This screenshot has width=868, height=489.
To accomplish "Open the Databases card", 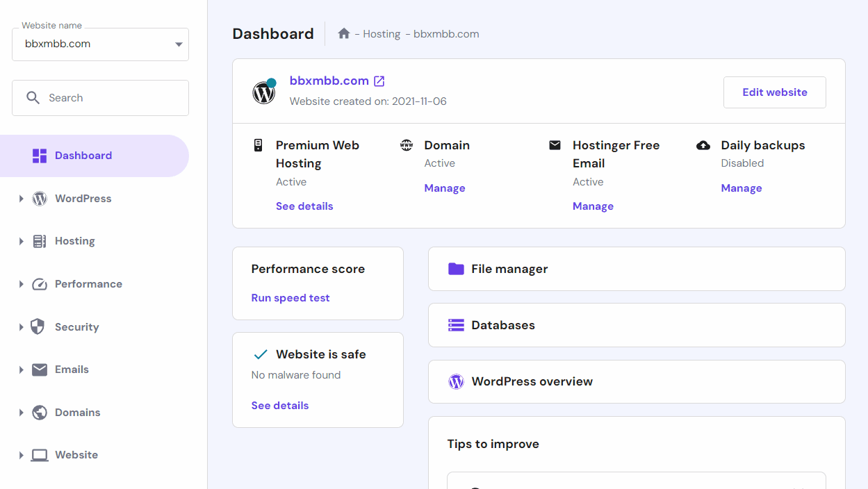I will coord(637,325).
